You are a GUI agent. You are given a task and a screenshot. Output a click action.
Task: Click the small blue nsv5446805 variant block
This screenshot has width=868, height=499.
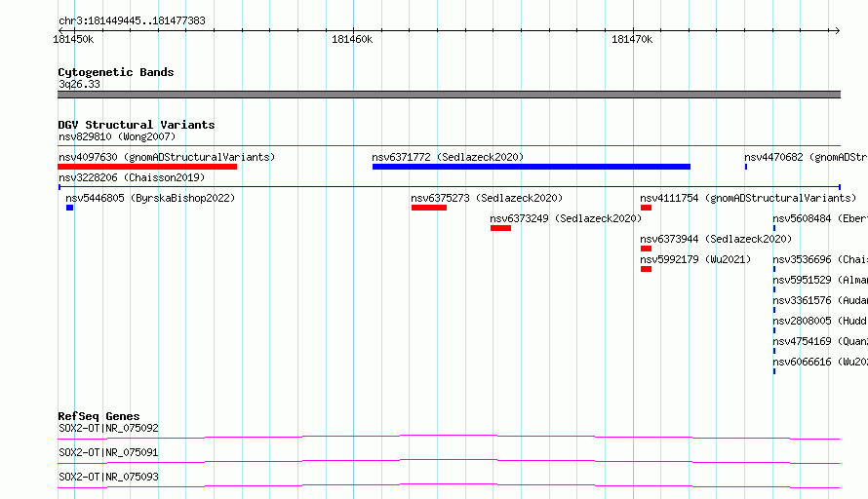click(70, 208)
